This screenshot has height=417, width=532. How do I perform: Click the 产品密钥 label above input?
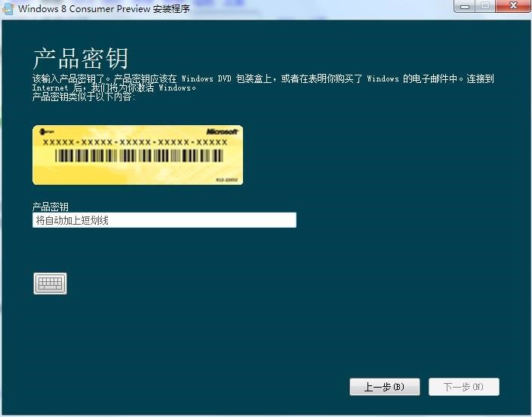click(51, 207)
